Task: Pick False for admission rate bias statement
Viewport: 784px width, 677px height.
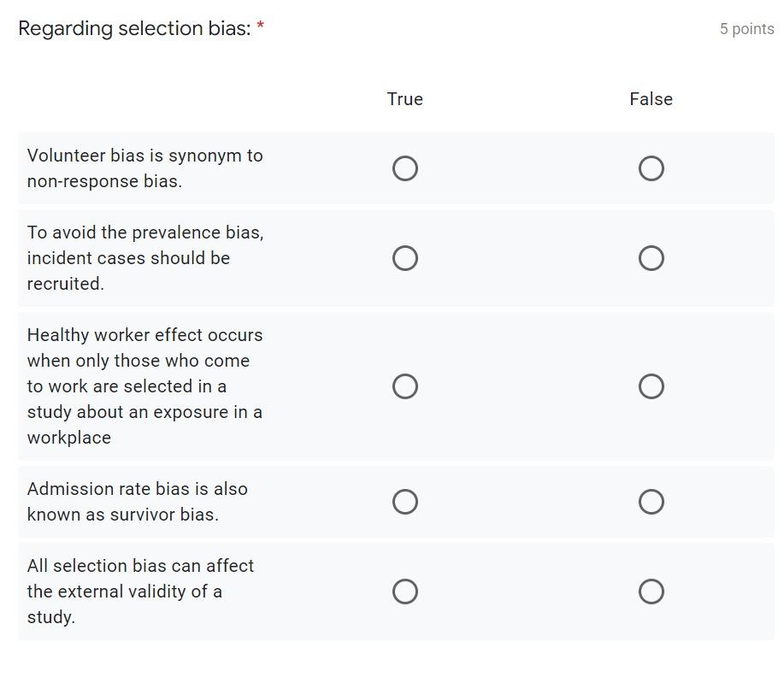Action: tap(651, 502)
